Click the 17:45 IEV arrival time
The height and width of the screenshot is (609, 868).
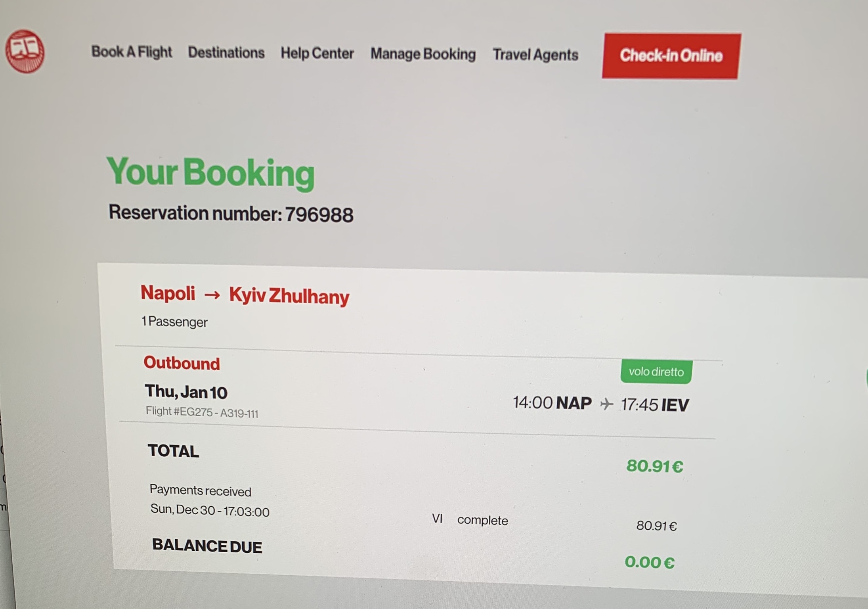(x=655, y=405)
